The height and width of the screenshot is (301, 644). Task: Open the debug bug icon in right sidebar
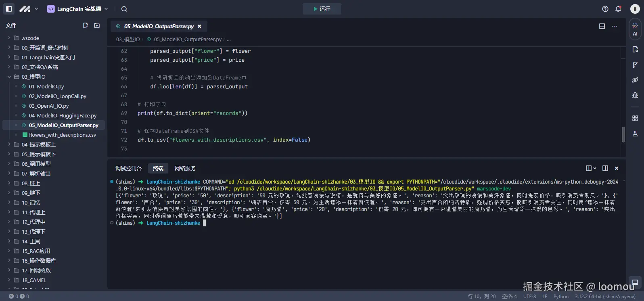pyautogui.click(x=635, y=95)
